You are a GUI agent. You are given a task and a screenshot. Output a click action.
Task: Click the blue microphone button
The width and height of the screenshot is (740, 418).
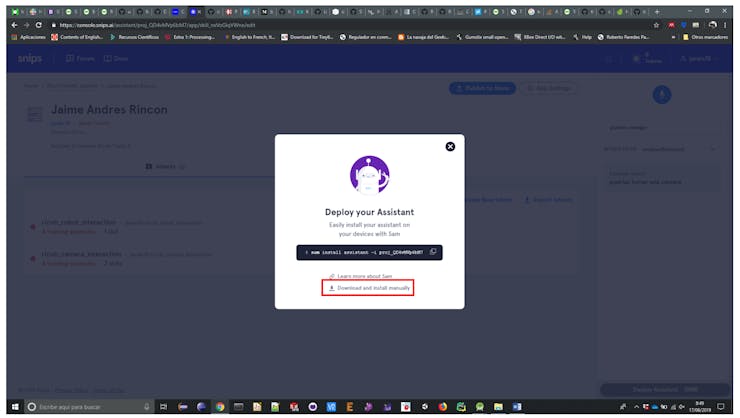[662, 95]
